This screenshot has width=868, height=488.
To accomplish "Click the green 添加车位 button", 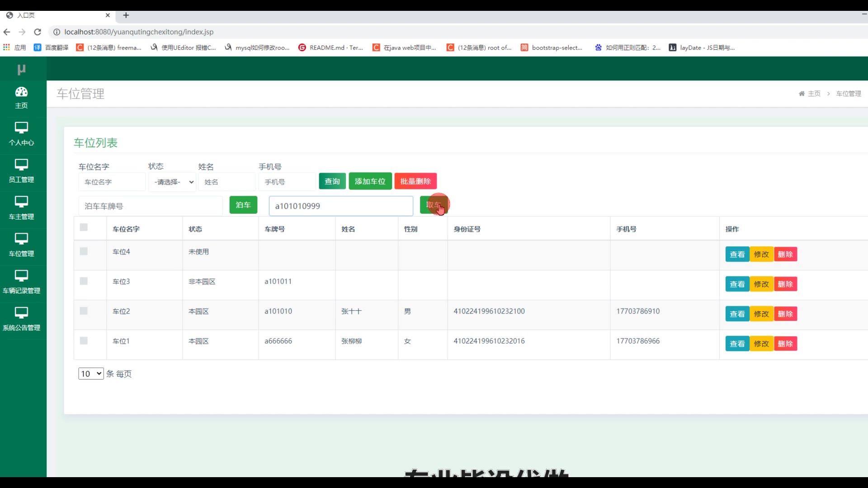I will [x=370, y=181].
